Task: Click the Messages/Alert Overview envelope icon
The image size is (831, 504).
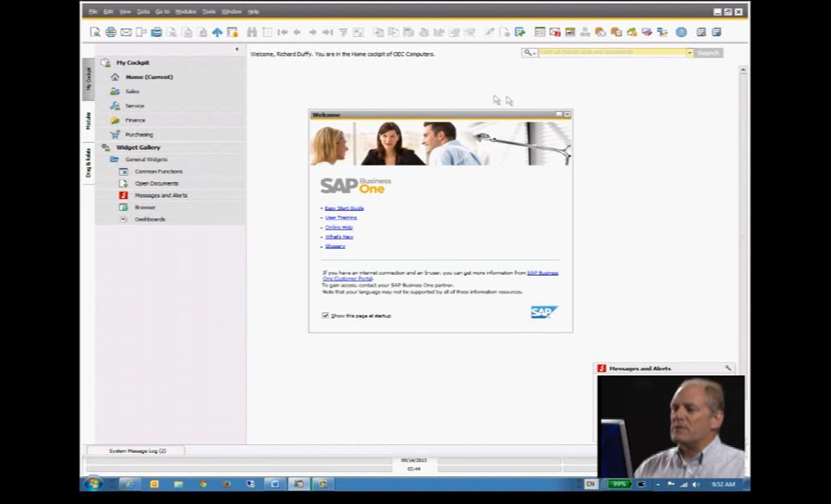Action: 555,32
